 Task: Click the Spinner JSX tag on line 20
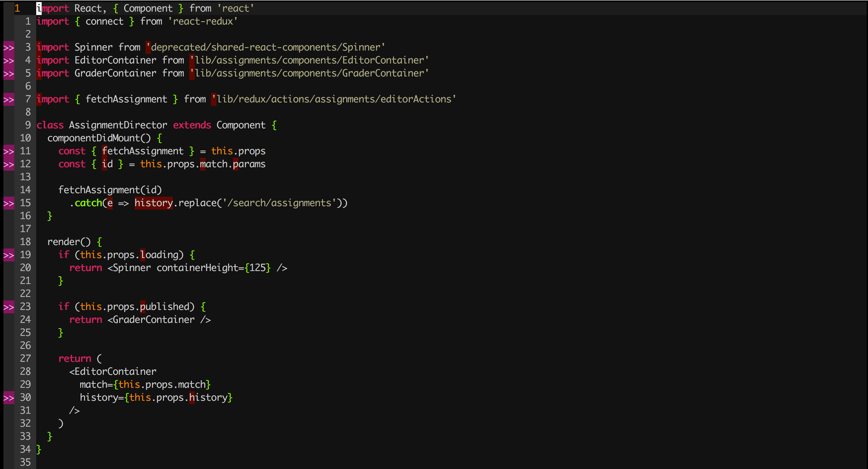[x=131, y=268]
